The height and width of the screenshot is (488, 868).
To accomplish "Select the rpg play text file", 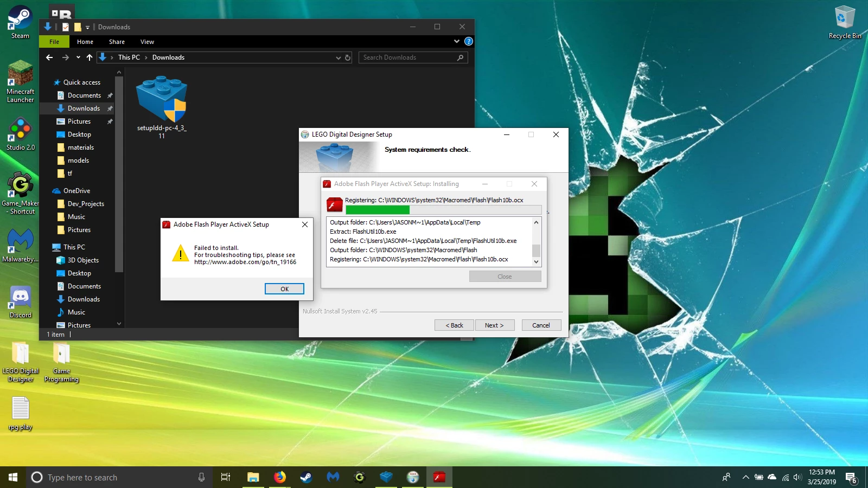I will [x=20, y=413].
